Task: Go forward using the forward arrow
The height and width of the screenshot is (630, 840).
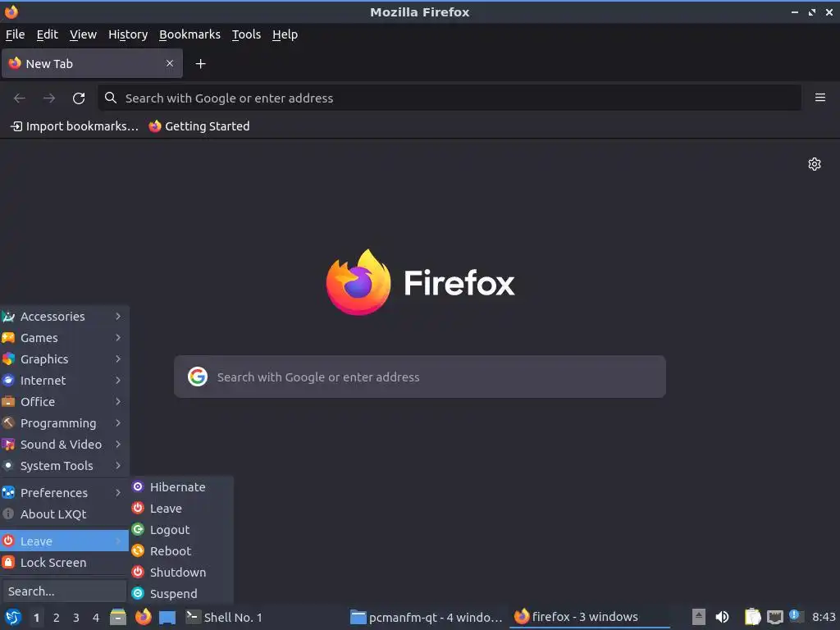Action: pos(49,98)
